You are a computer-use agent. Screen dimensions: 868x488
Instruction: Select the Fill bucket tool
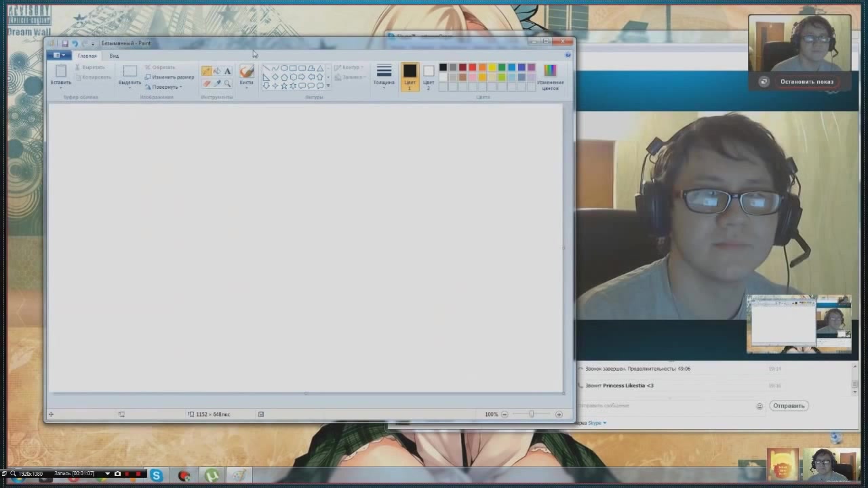click(217, 71)
